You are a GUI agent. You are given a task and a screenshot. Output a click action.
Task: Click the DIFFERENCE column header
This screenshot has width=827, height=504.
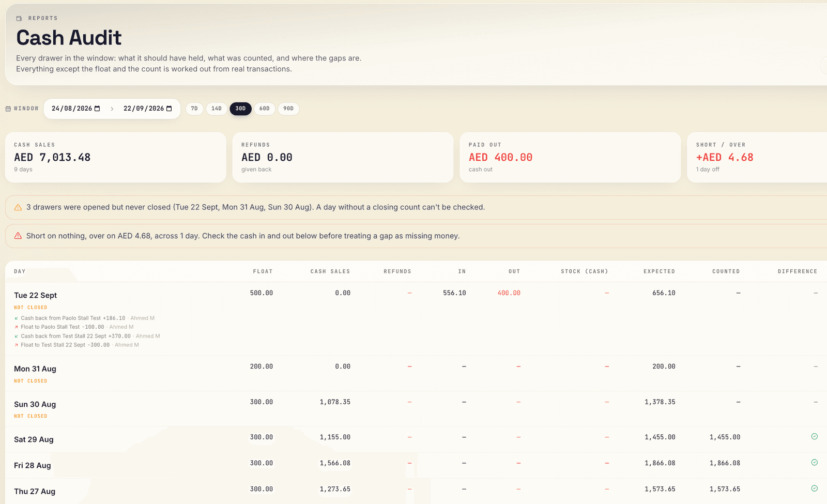pos(798,271)
